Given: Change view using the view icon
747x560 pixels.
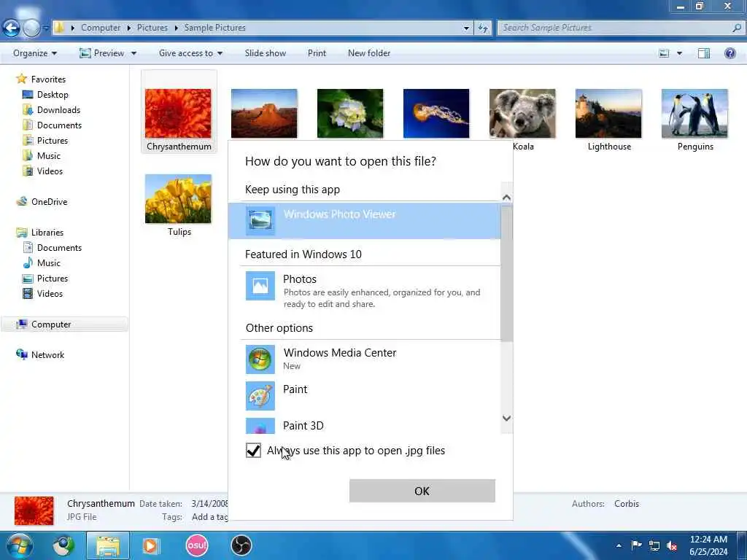Looking at the screenshot, I should pyautogui.click(x=664, y=53).
